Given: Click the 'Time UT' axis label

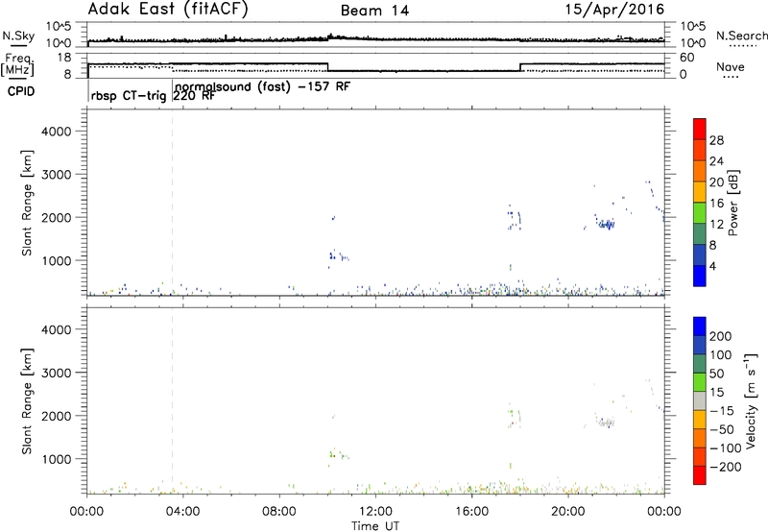Looking at the screenshot, I should [375, 526].
